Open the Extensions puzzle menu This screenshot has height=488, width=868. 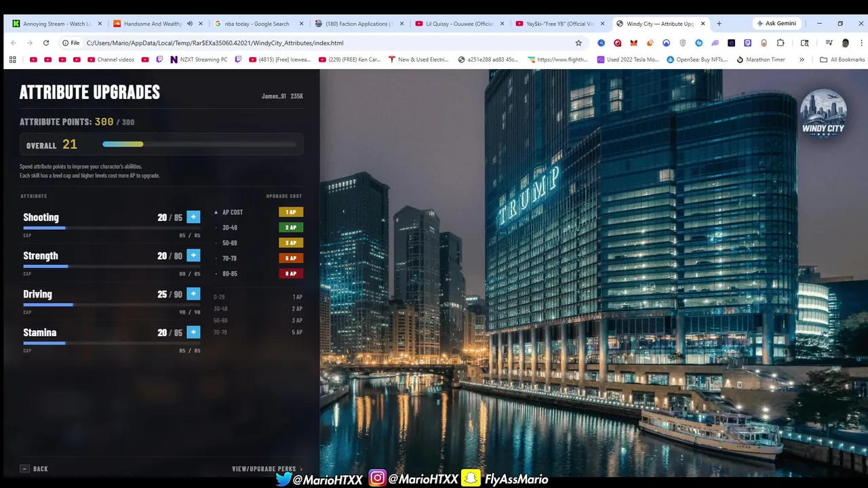point(781,43)
